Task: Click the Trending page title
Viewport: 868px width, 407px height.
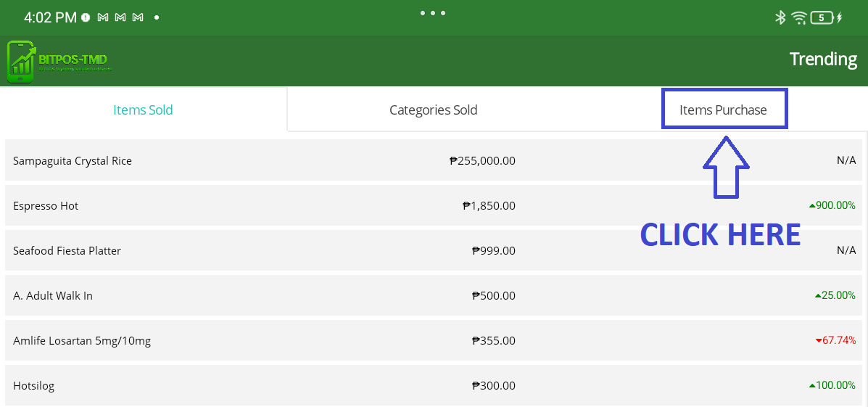Action: 823,59
